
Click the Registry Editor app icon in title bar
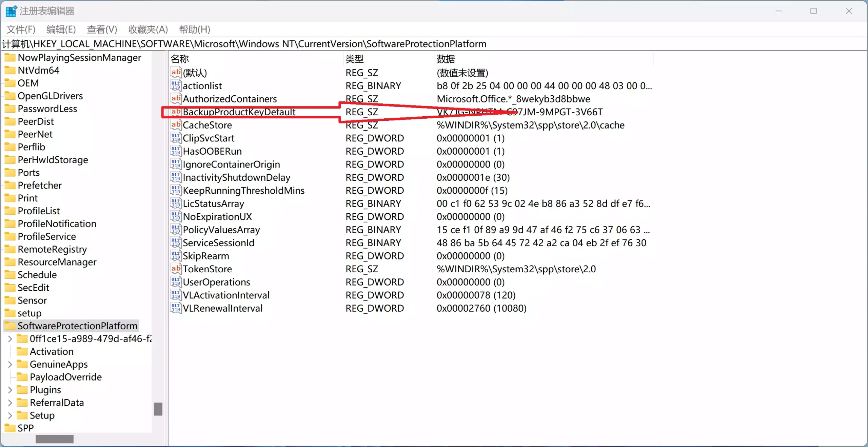(x=11, y=11)
